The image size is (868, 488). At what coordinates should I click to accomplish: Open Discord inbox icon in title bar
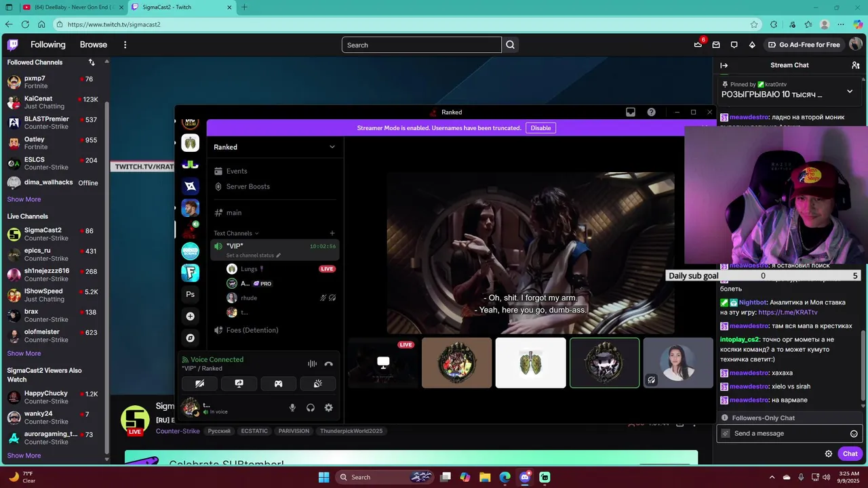click(x=631, y=113)
